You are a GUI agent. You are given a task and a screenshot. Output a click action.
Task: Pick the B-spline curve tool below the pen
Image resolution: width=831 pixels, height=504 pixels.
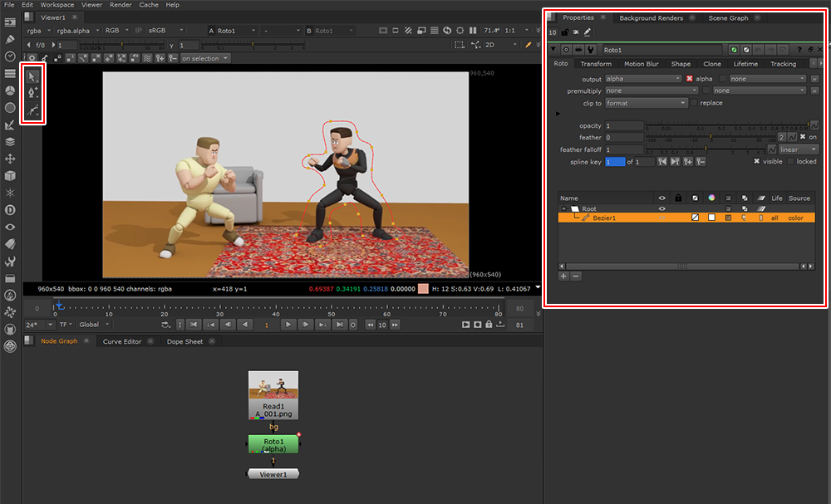[33, 110]
